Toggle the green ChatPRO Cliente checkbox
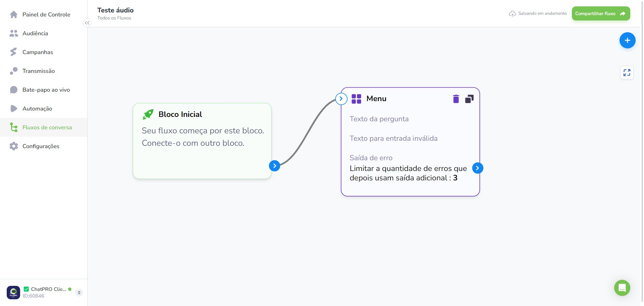This screenshot has height=306, width=644. coord(26,289)
